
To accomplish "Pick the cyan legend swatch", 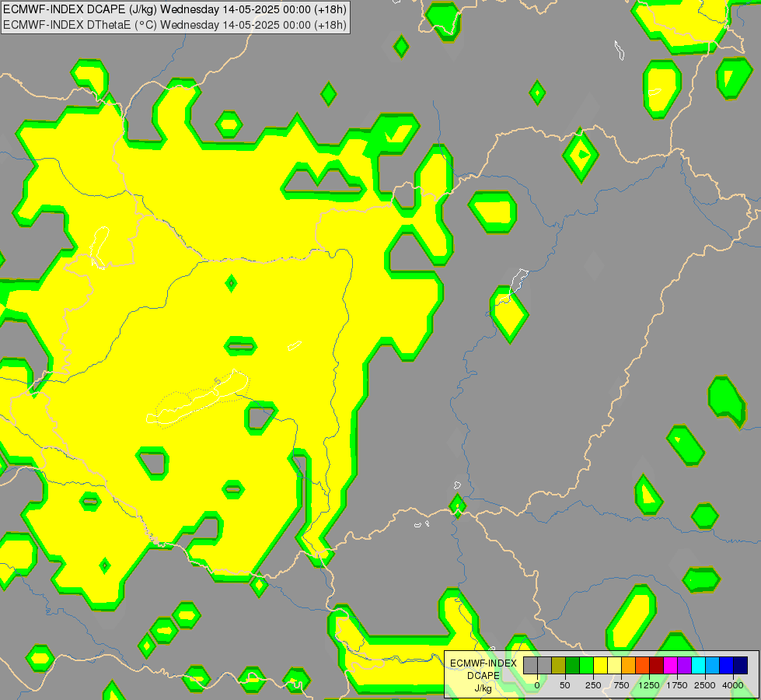I will 699,665.
